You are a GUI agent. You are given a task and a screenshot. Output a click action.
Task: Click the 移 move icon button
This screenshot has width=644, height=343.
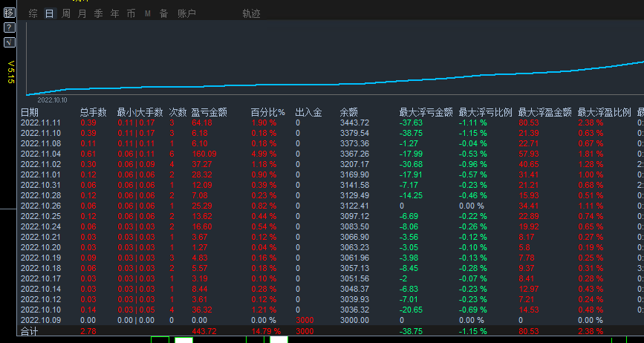tap(10, 13)
